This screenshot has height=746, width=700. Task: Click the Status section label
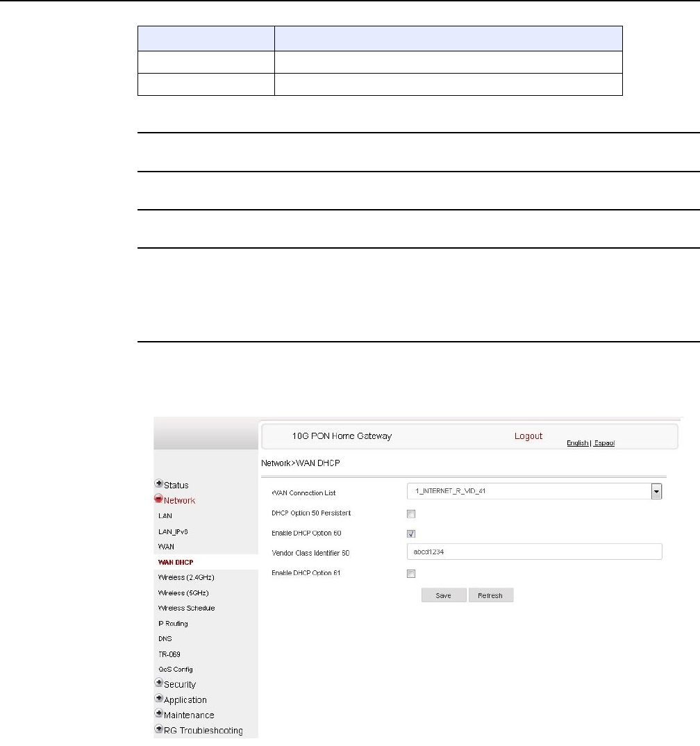tap(176, 486)
